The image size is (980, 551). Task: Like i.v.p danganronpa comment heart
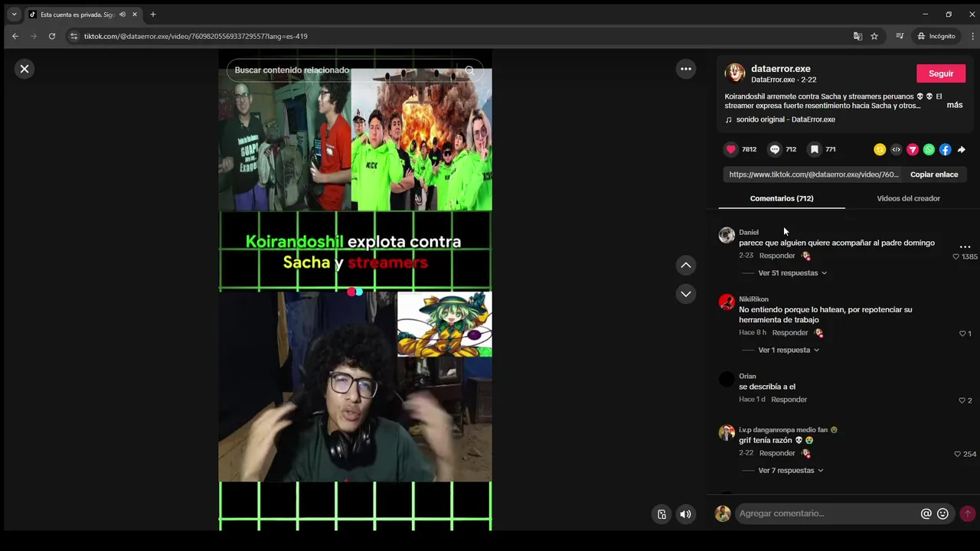coord(957,454)
